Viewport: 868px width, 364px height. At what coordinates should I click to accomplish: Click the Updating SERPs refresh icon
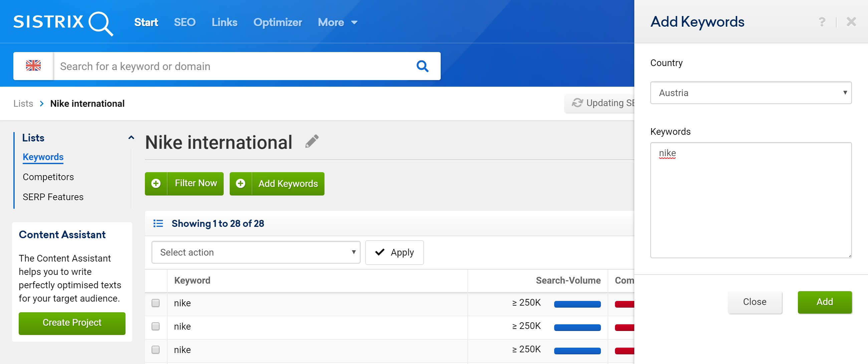(577, 103)
